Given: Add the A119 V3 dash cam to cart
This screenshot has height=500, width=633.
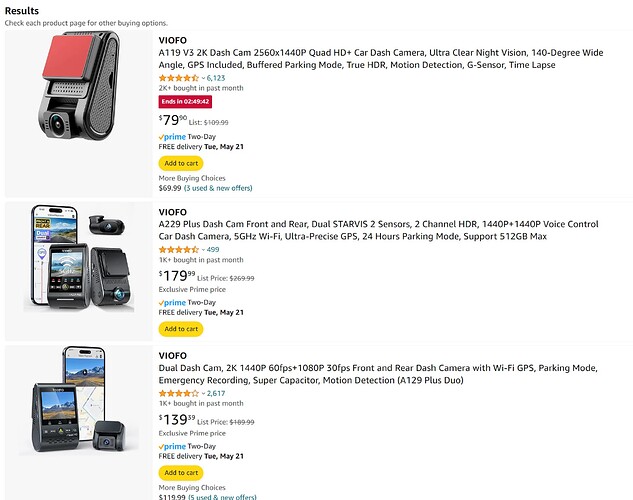Looking at the screenshot, I should [180, 163].
